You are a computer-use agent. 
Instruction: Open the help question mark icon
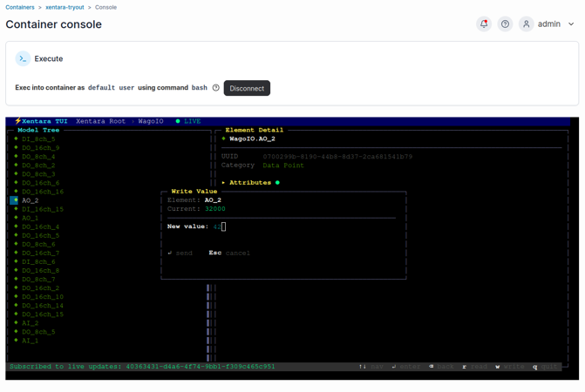[505, 24]
